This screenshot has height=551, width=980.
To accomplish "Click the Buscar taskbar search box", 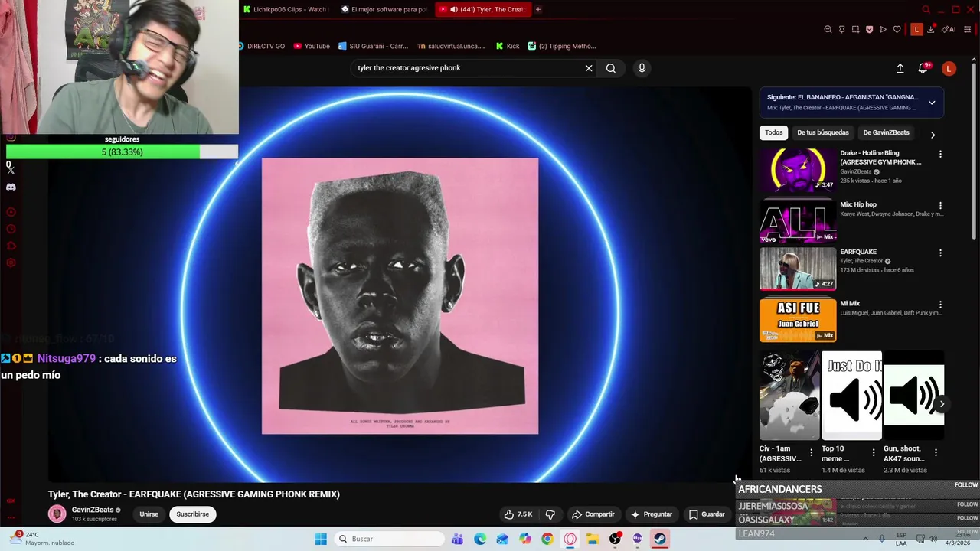I will point(390,539).
